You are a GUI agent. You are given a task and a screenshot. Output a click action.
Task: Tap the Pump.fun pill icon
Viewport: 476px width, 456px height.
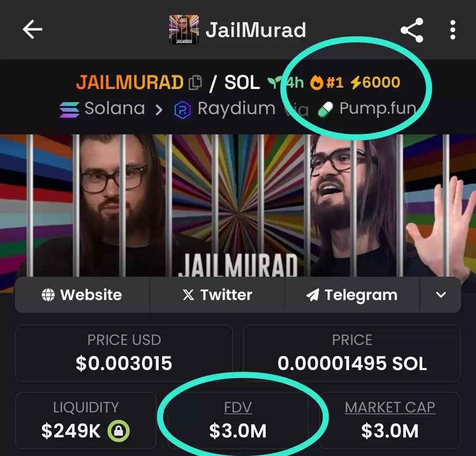pyautogui.click(x=325, y=109)
